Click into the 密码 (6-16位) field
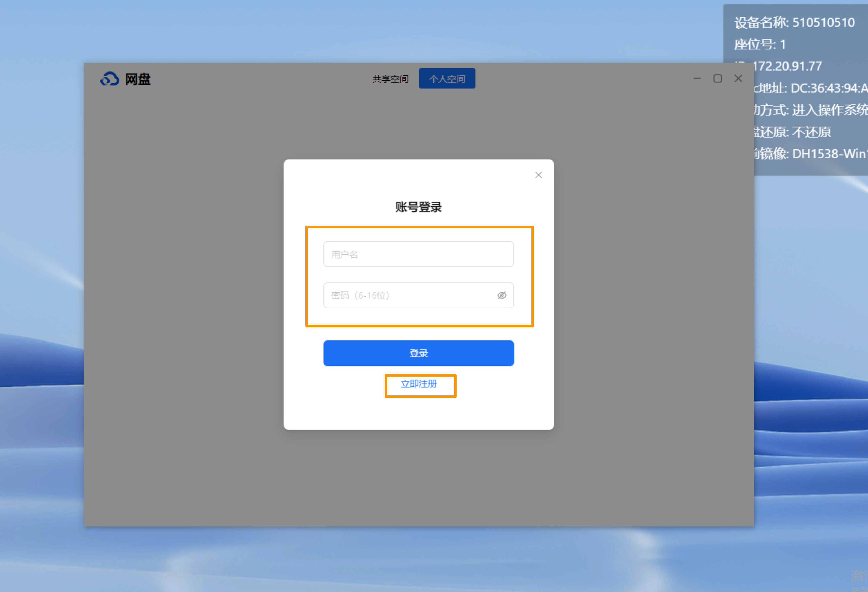Viewport: 868px width, 592px height. (403, 295)
